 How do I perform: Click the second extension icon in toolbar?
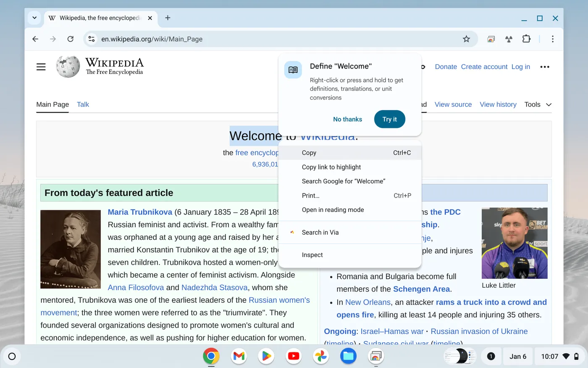click(x=509, y=39)
